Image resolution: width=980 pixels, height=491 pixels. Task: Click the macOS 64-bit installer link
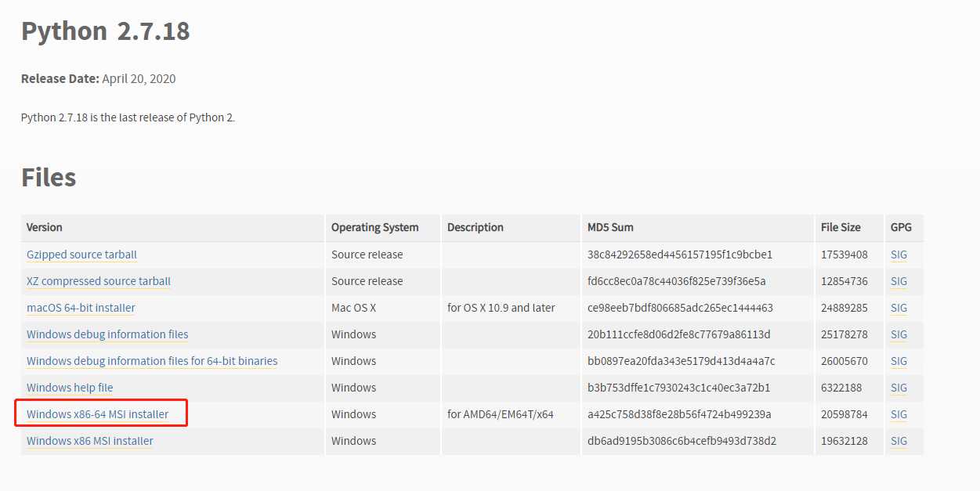click(81, 308)
